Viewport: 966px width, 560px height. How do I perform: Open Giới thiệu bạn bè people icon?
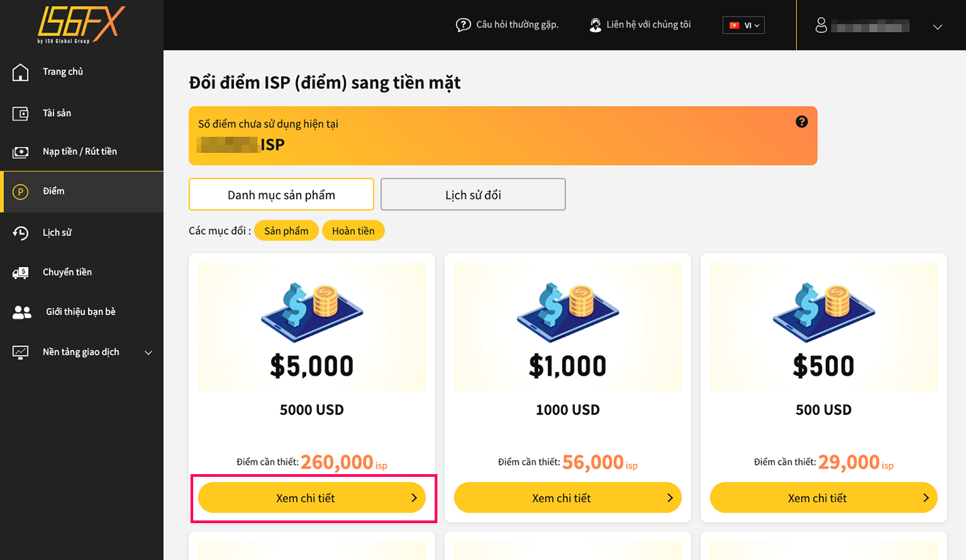(x=22, y=312)
